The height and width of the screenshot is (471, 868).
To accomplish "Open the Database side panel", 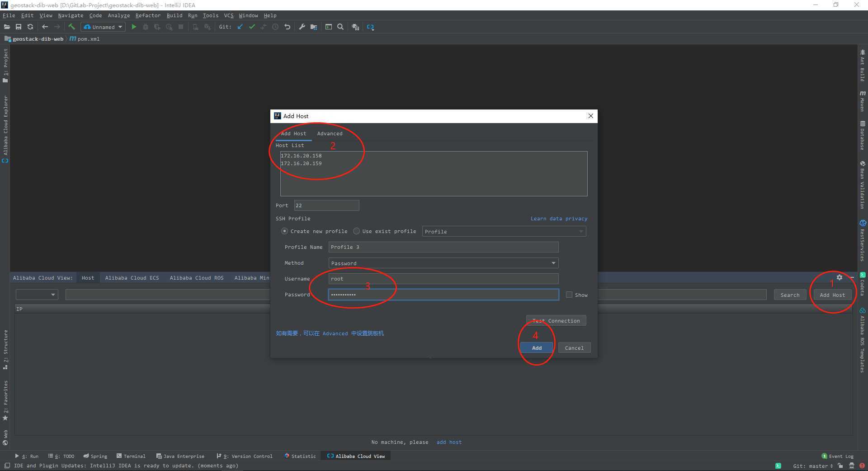I will tap(863, 135).
